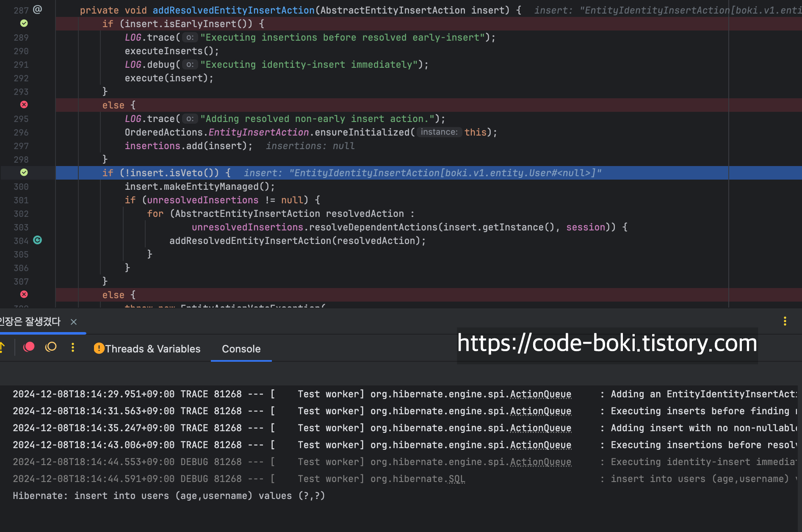The image size is (802, 532).
Task: Click unresolvedInsertions in the != null check
Action: click(202, 200)
